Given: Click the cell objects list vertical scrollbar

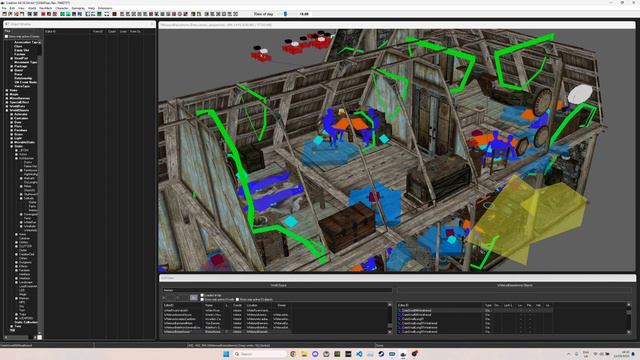Looking at the screenshot, I should click(629, 318).
